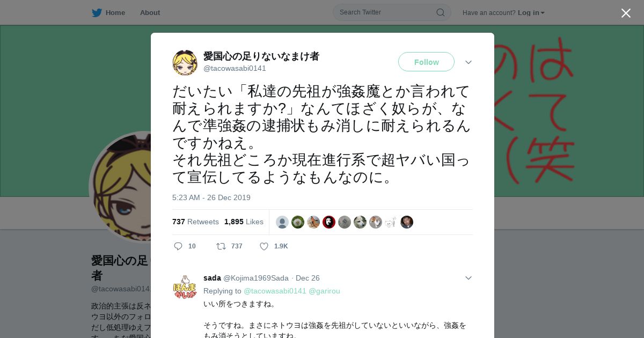Open the tweet timestamp 26 Dec 2019
644x338 pixels.
click(211, 197)
